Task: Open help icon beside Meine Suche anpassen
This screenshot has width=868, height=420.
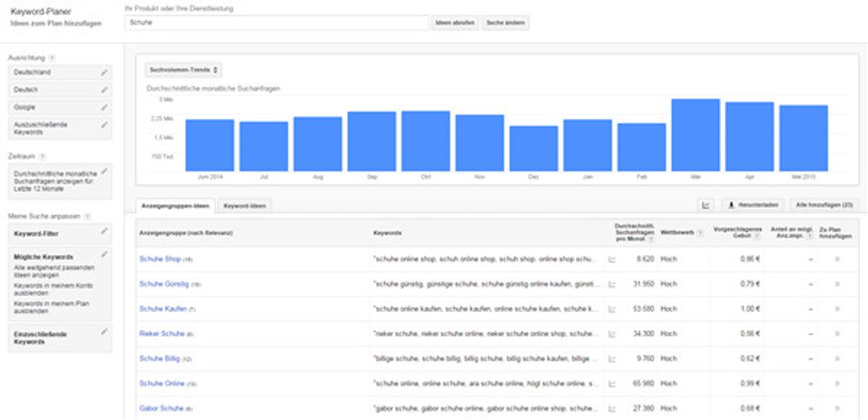Action: click(x=87, y=216)
